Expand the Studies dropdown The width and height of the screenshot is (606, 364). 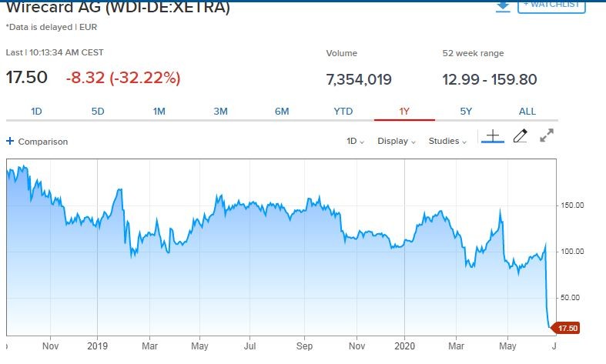pyautogui.click(x=447, y=142)
